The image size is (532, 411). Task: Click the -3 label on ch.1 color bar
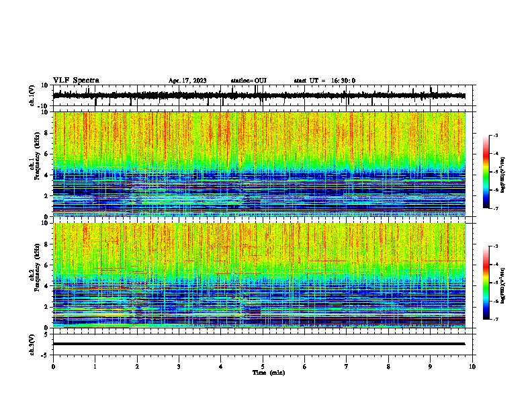(496, 135)
